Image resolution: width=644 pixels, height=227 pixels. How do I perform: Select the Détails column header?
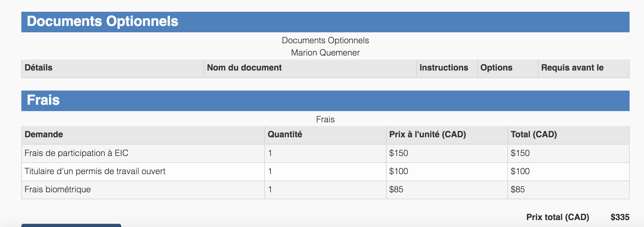click(113, 69)
